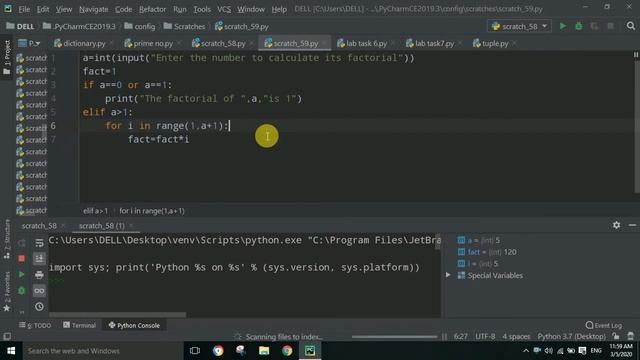Hide the Python Console panel
640x360 pixels.
pos(632,225)
